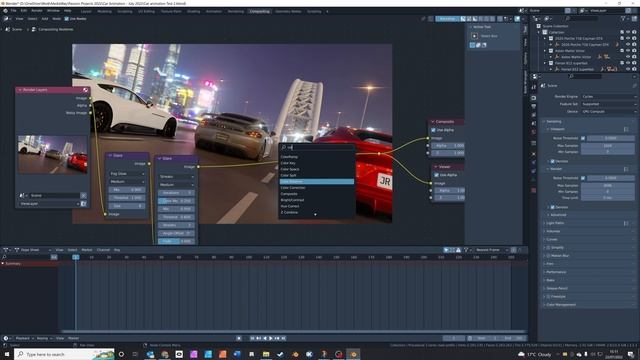Open the ViewLayer dropdown in Render Layers node
The image size is (640, 360).
click(49, 203)
